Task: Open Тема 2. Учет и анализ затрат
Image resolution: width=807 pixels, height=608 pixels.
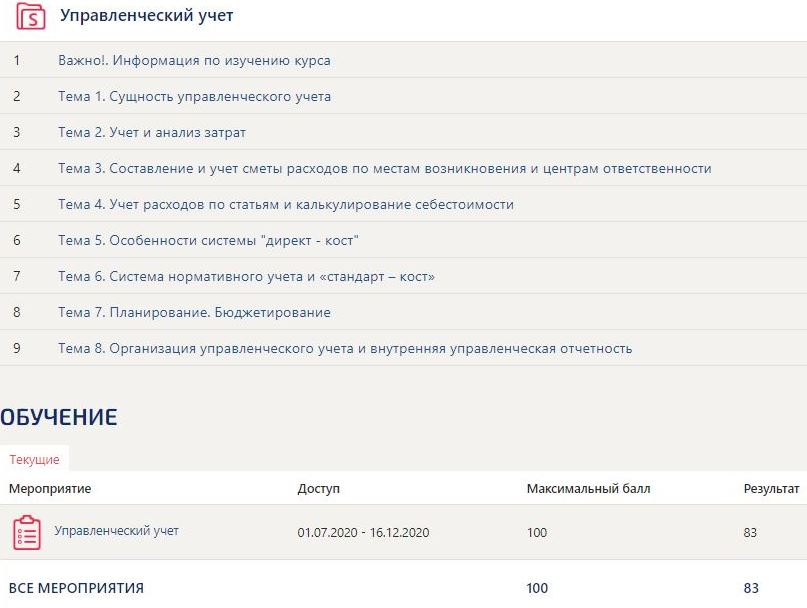Action: (152, 132)
